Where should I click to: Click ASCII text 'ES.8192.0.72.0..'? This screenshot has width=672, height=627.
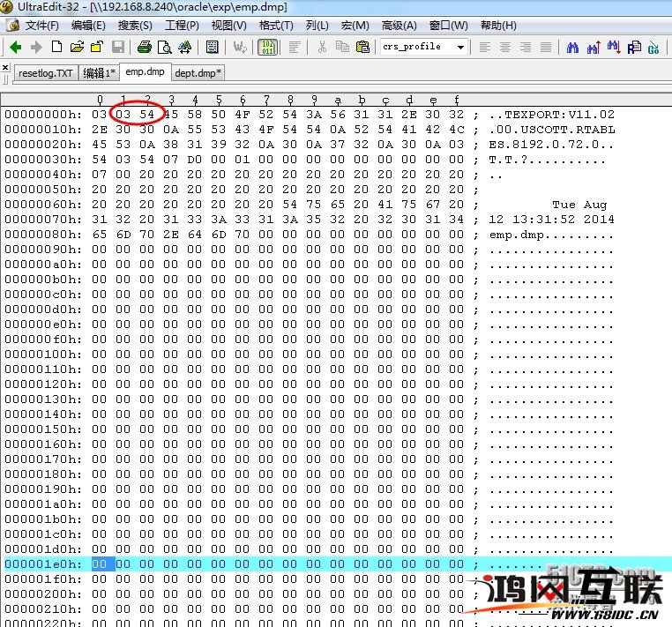pyautogui.click(x=551, y=145)
